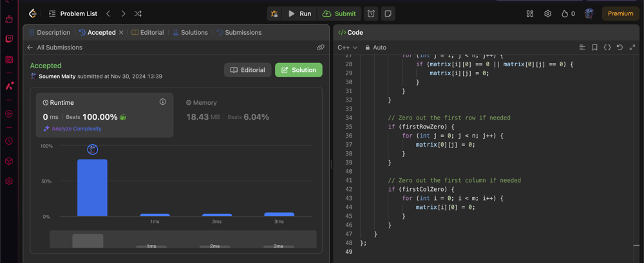644x263 pixels.
Task: Click the bookmark icon in code toolbar
Action: point(594,48)
